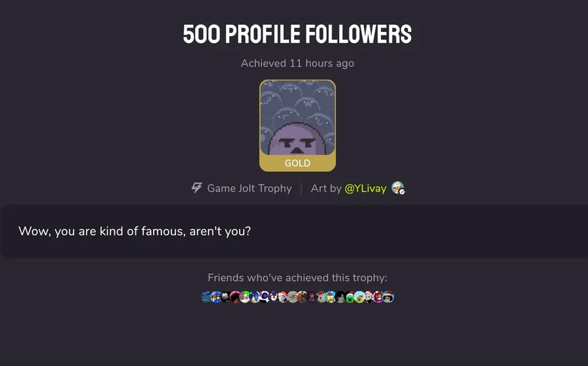Screen dimensions: 588x366
Task: Click the first friend avatar, bluish dragon
Action: 206,297
